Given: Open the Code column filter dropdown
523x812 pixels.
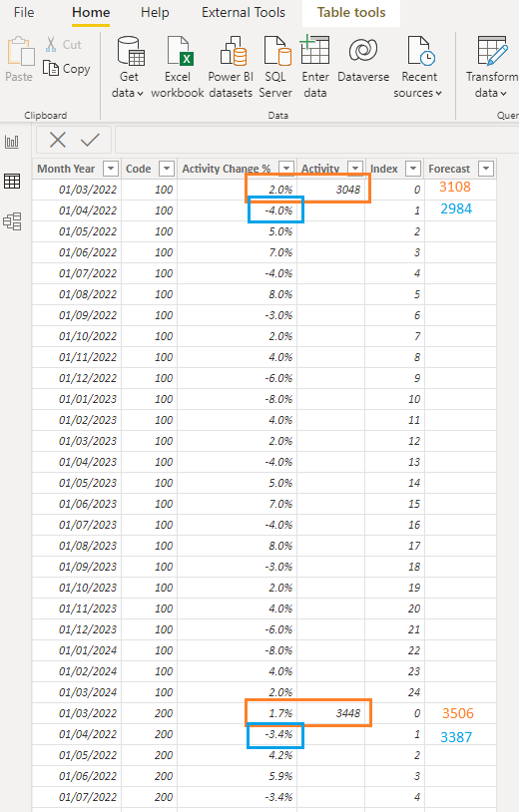Looking at the screenshot, I should coord(167,169).
